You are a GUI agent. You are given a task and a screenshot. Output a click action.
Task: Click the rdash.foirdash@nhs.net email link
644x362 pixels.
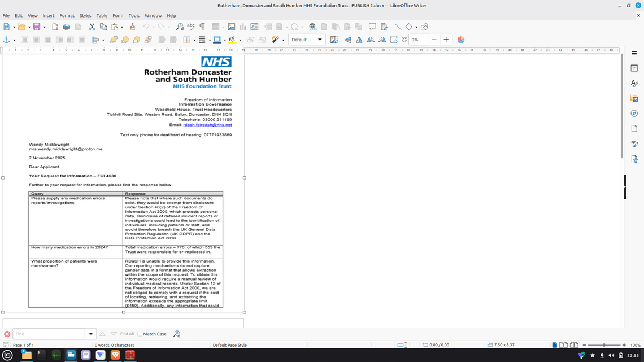click(207, 125)
